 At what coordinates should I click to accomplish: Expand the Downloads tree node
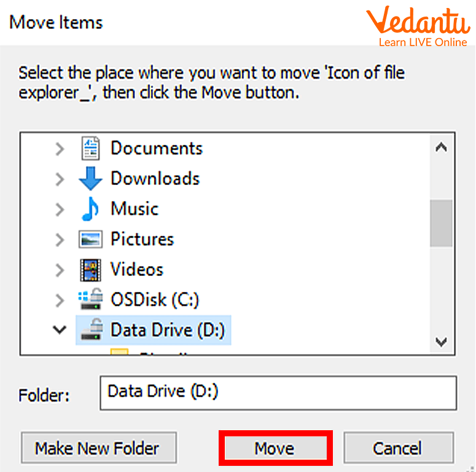(x=60, y=179)
